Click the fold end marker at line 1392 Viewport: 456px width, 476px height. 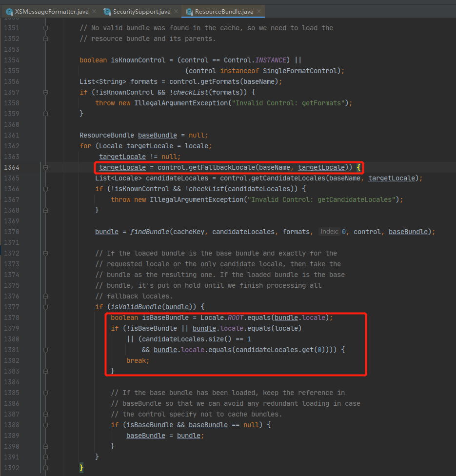pyautogui.click(x=45, y=468)
